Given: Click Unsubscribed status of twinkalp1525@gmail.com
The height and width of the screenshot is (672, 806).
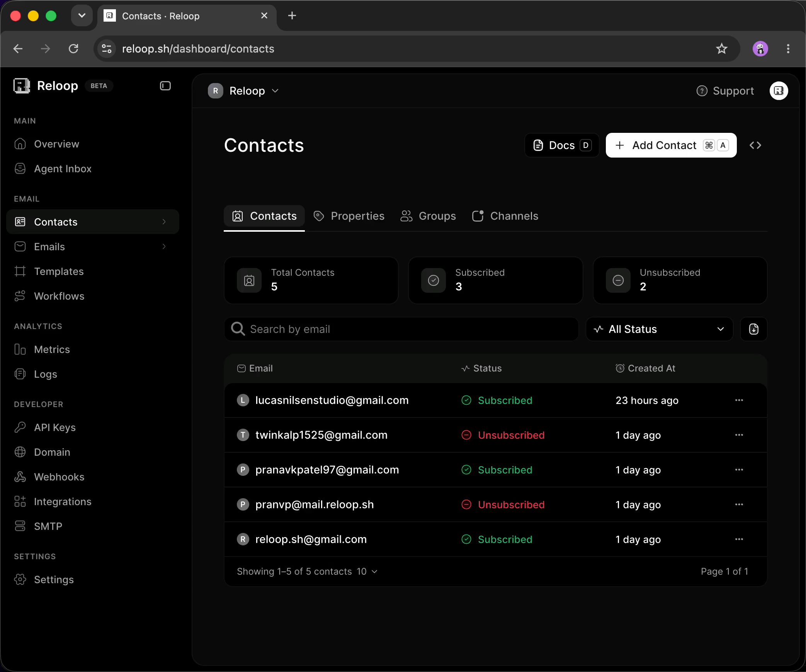Looking at the screenshot, I should click(503, 435).
